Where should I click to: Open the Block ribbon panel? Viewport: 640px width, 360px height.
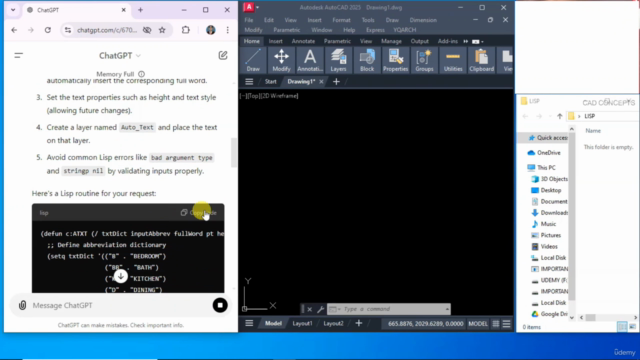[x=367, y=60]
